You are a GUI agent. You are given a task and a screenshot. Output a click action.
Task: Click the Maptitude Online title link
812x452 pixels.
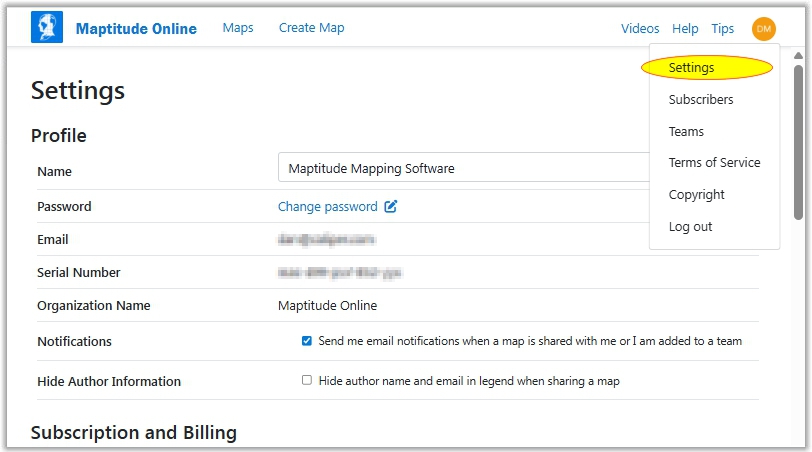(136, 28)
